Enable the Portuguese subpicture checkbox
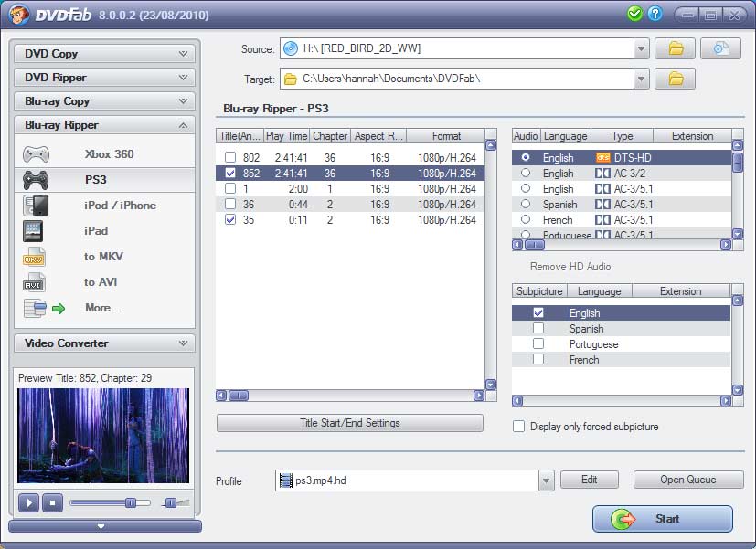The height and width of the screenshot is (549, 756). pyautogui.click(x=538, y=343)
